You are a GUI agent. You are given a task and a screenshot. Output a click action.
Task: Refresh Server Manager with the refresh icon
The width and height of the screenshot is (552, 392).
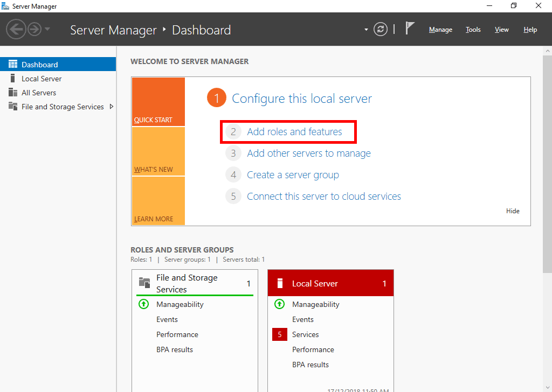[x=381, y=30]
